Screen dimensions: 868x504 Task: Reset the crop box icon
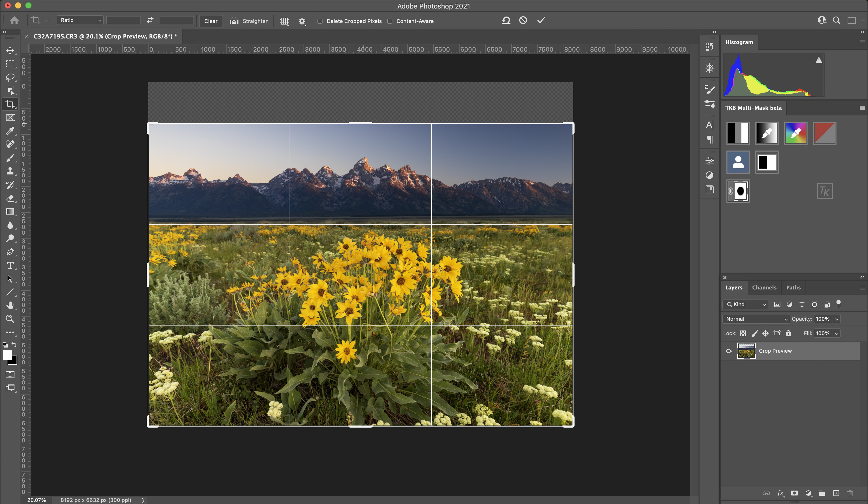point(506,20)
